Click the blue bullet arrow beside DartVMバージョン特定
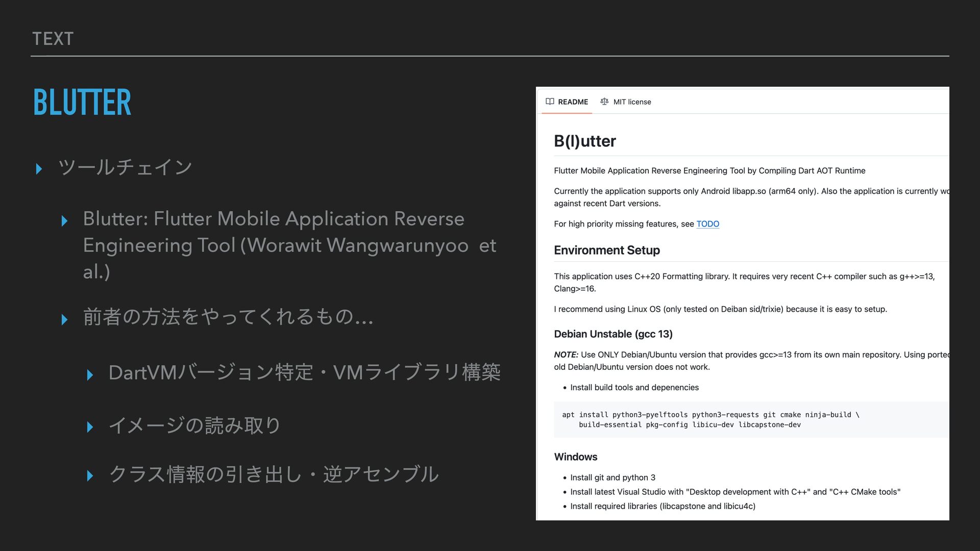980x551 pixels. [x=90, y=375]
